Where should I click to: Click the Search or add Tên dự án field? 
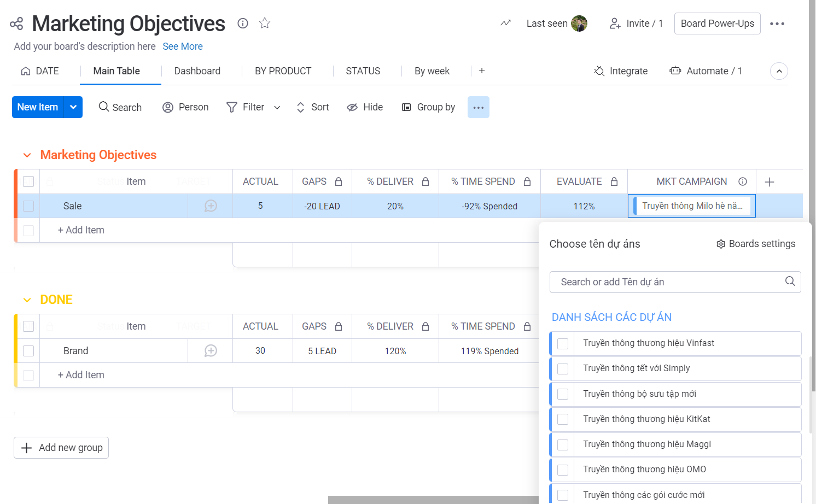pos(656,282)
